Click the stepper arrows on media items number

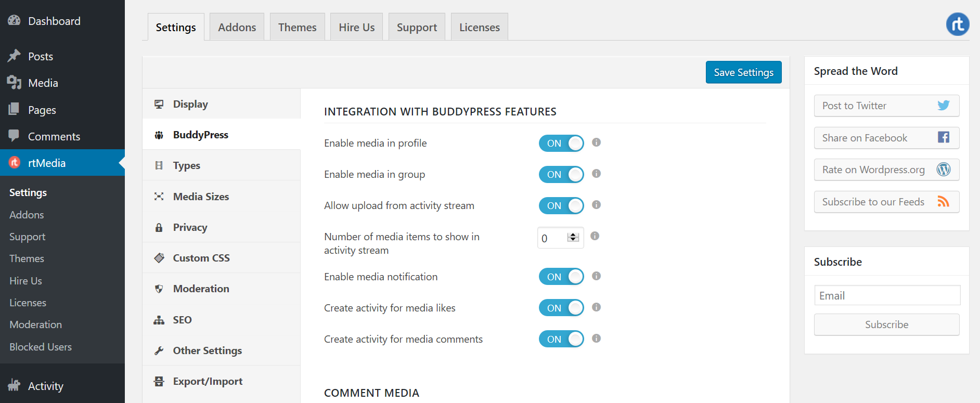[x=573, y=237]
